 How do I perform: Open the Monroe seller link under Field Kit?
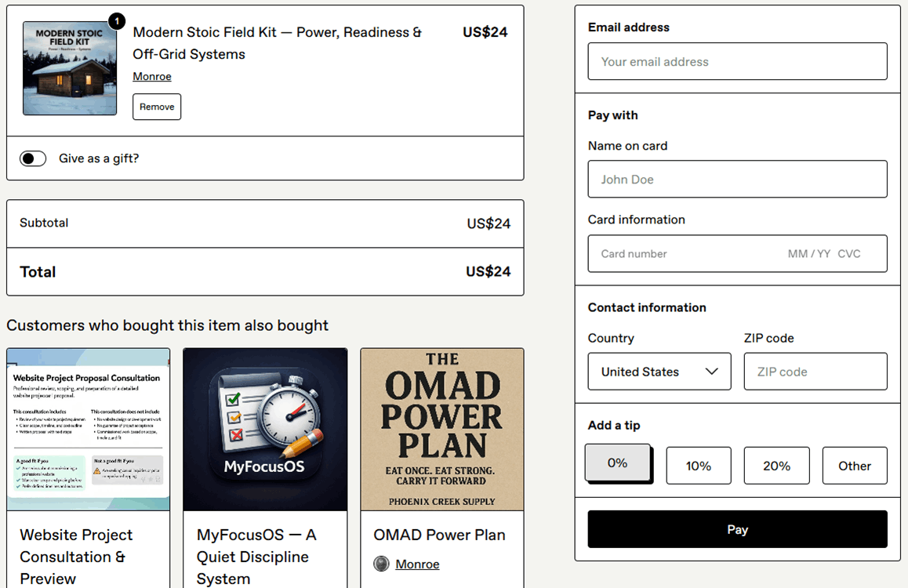(x=152, y=76)
